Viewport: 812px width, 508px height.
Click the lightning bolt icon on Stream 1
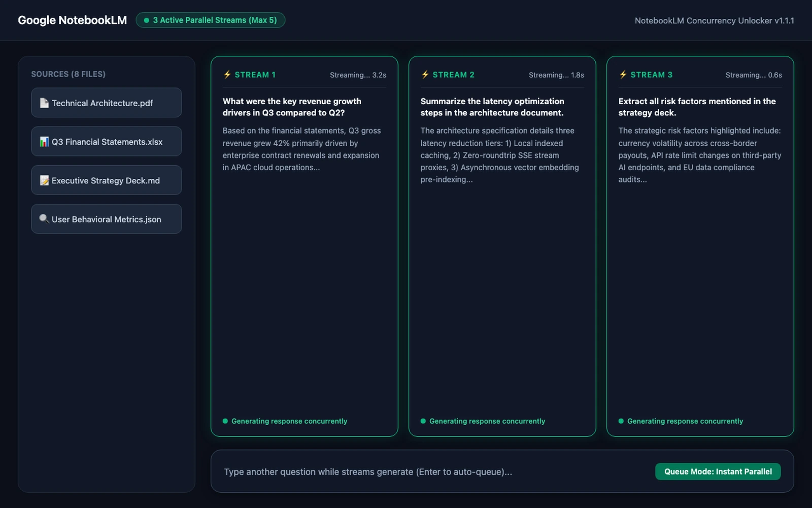(227, 75)
